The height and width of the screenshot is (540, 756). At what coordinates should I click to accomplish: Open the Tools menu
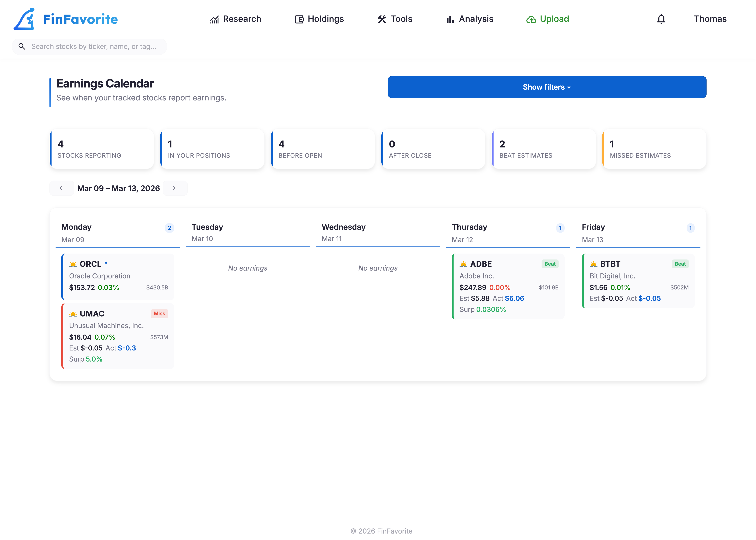395,19
